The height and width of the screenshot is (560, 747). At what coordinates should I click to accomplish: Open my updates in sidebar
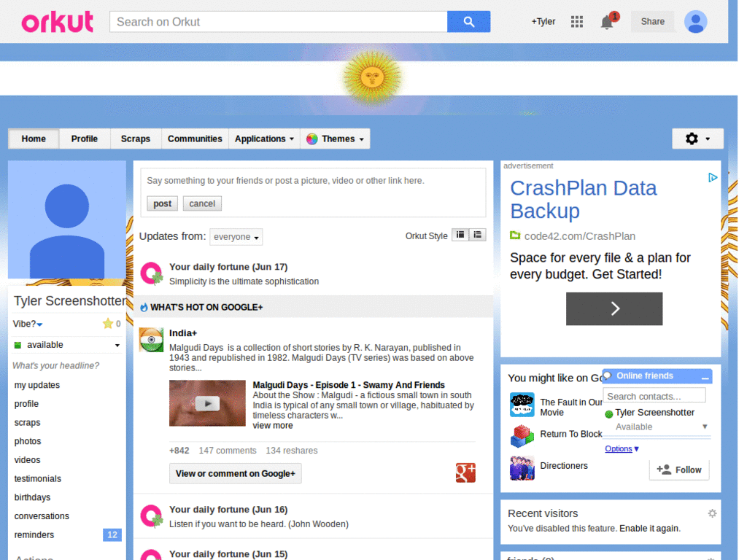[x=37, y=385]
